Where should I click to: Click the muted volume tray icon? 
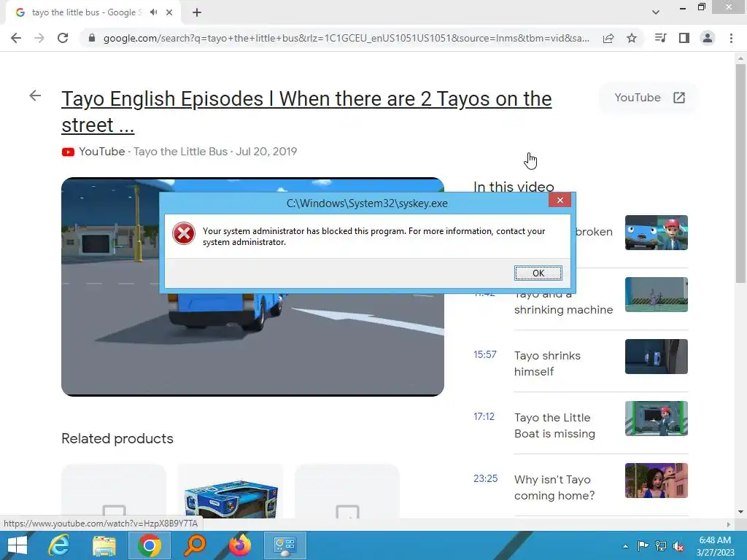click(x=679, y=546)
